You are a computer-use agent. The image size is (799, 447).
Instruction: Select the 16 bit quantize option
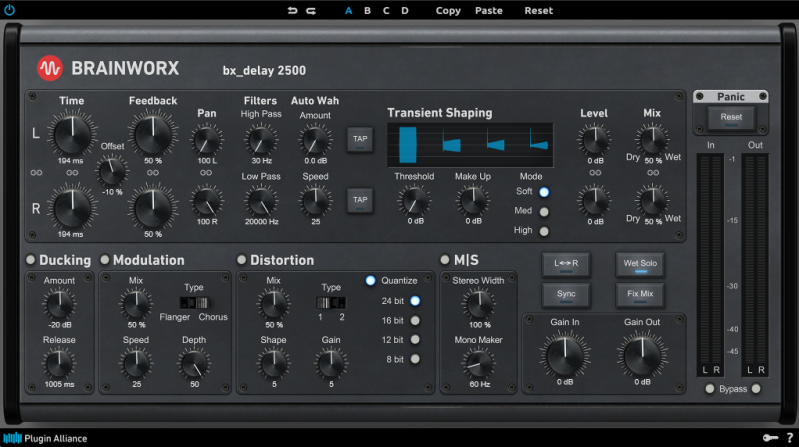click(415, 320)
